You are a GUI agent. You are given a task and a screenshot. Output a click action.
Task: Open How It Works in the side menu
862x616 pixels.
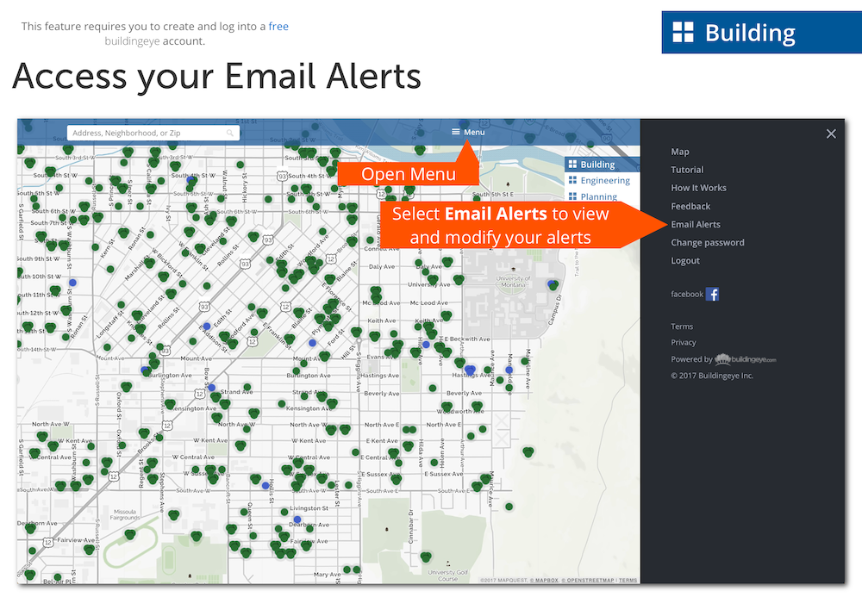tap(699, 188)
